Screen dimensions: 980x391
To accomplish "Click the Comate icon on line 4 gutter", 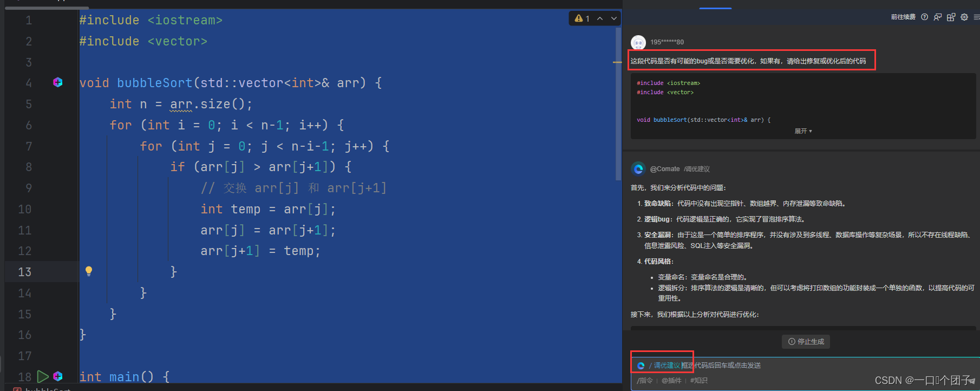I will (58, 82).
